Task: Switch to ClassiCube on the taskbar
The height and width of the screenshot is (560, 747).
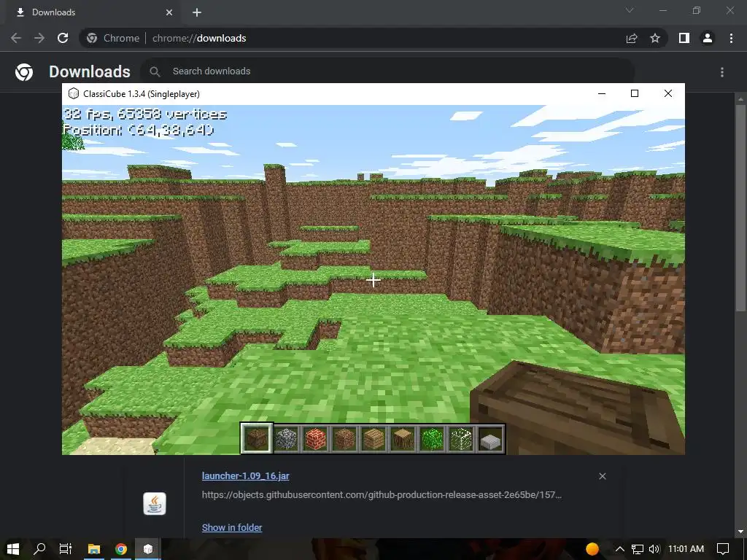Action: (148, 549)
